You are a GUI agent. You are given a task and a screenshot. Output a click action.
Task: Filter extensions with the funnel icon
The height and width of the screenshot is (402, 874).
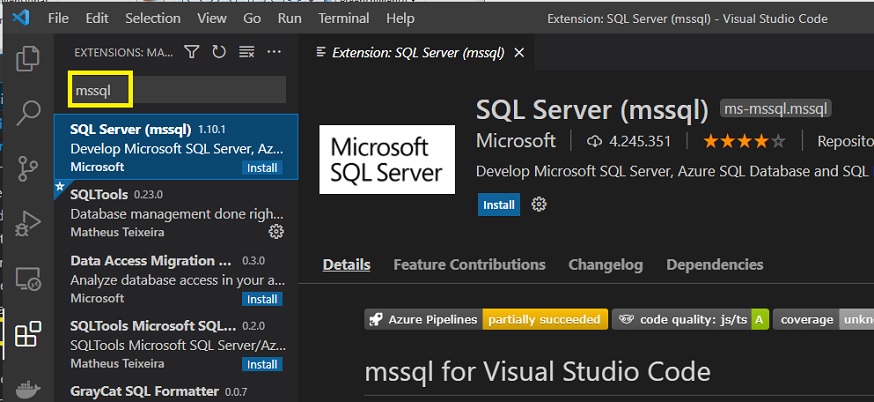pyautogui.click(x=192, y=52)
